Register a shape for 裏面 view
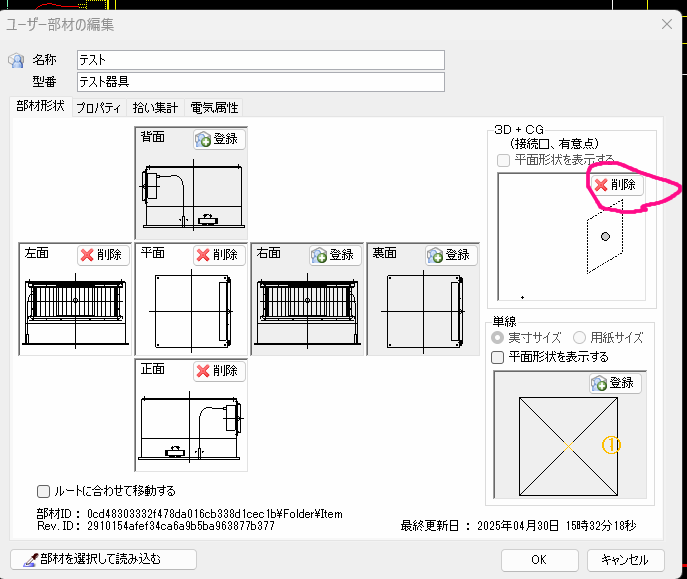This screenshot has height=579, width=687. point(451,255)
